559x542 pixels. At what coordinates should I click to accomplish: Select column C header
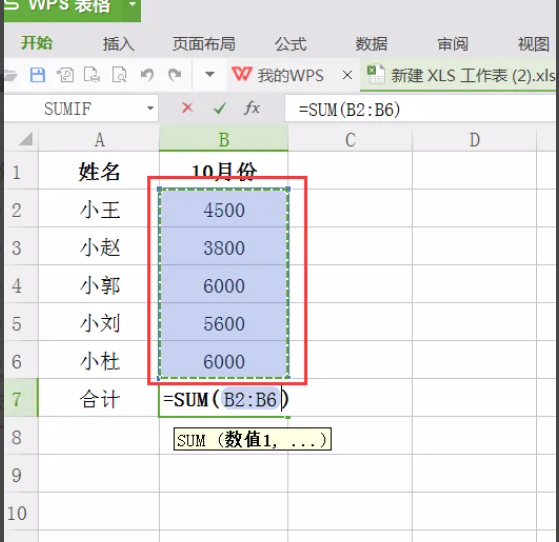350,140
